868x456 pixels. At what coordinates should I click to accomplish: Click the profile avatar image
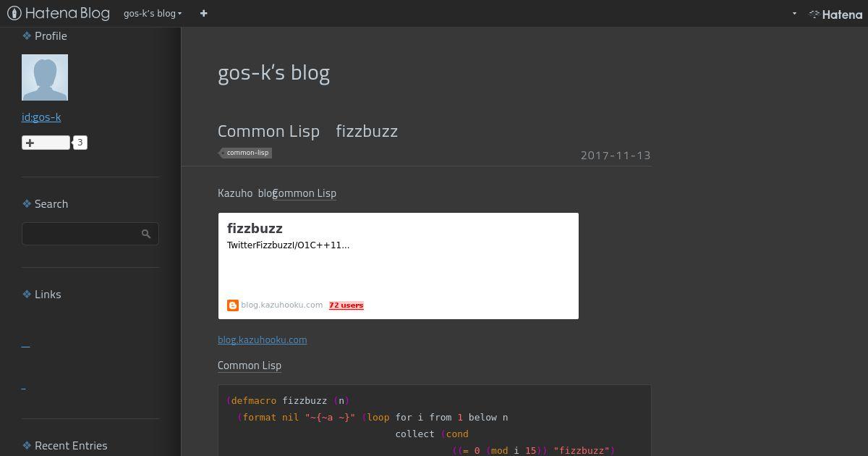[45, 77]
